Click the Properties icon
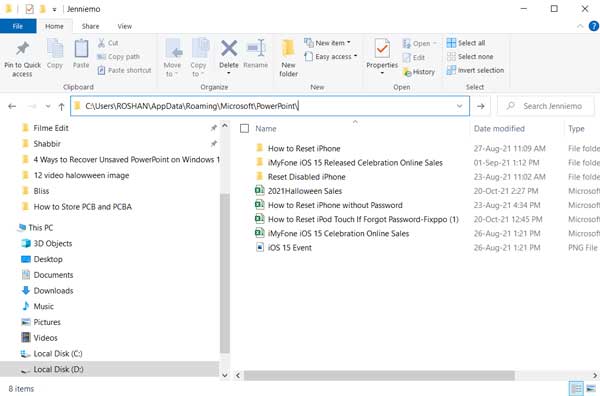 click(382, 49)
